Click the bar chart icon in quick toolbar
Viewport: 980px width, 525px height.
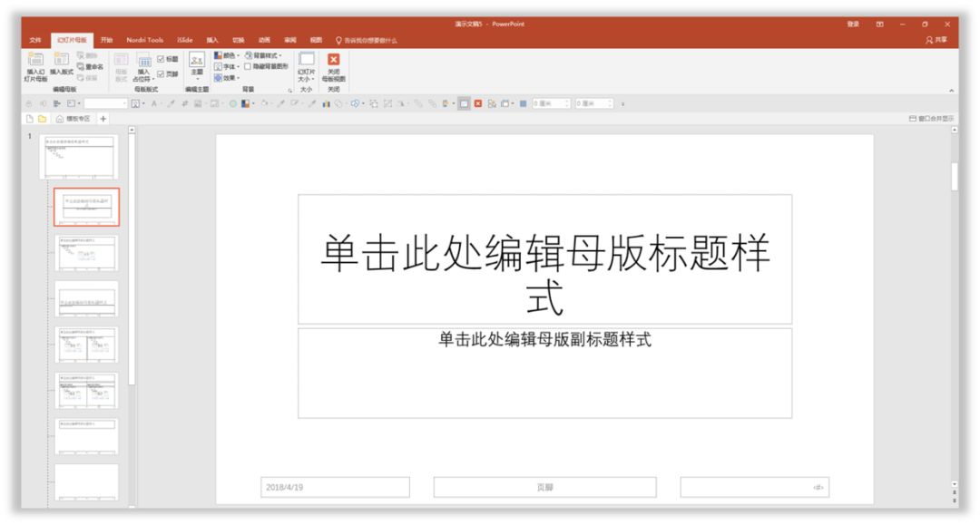pos(327,103)
